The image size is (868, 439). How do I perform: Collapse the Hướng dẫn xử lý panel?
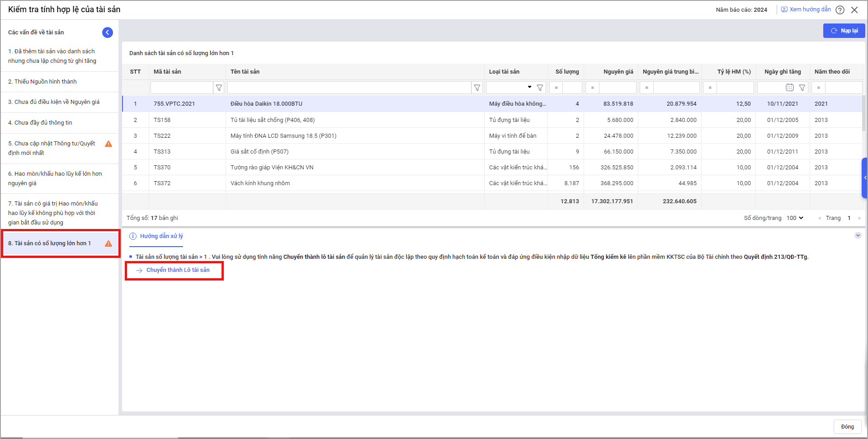pyautogui.click(x=858, y=235)
